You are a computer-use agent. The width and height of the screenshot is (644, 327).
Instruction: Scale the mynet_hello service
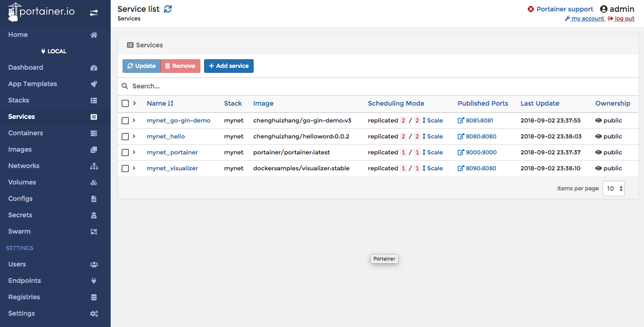tap(433, 137)
